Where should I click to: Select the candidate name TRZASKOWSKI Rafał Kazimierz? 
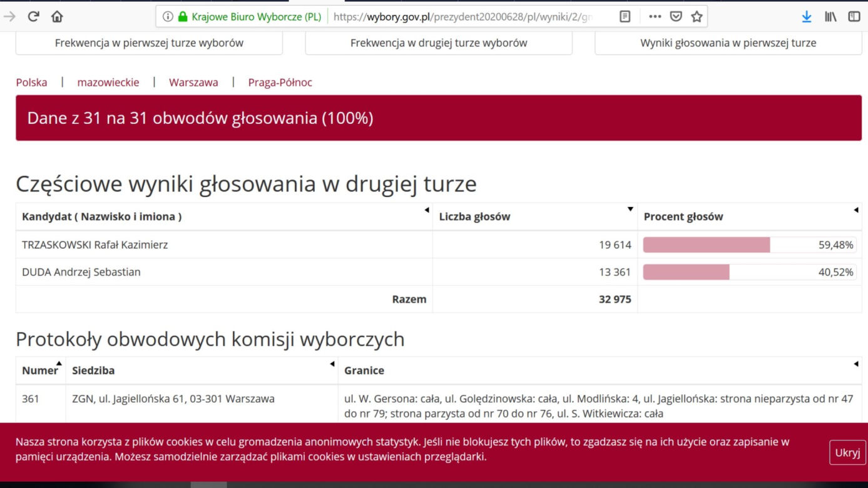point(94,245)
